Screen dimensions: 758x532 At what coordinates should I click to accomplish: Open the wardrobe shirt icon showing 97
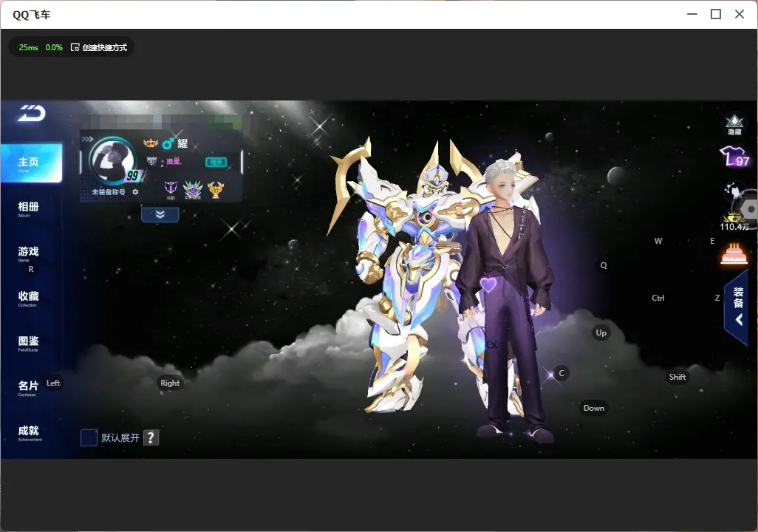(x=735, y=156)
